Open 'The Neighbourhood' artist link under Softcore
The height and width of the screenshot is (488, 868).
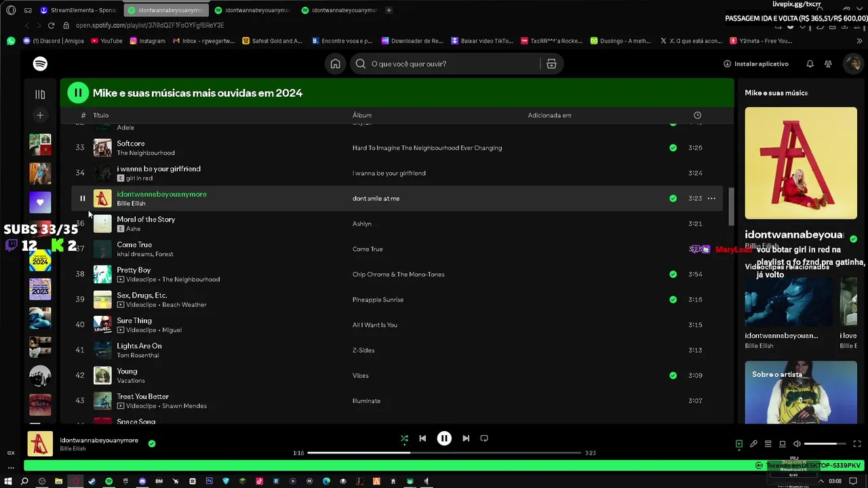[x=146, y=153]
